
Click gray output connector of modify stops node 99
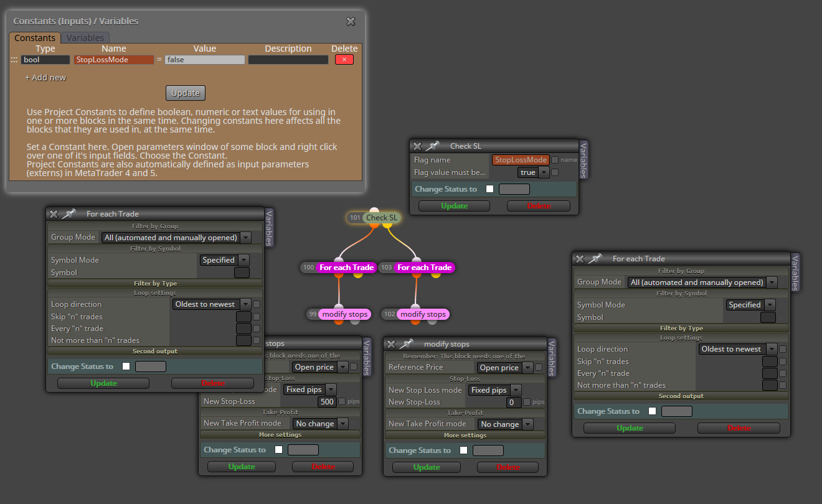[354, 321]
